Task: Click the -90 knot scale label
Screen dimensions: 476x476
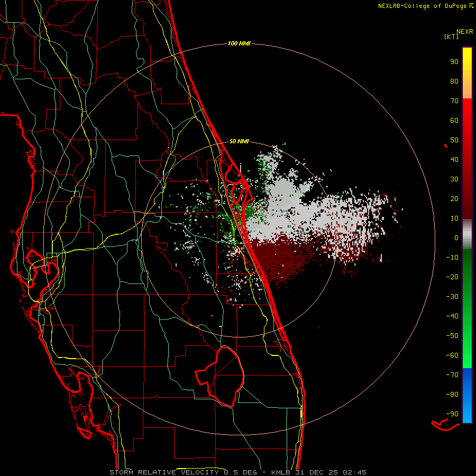Action: 452,414
